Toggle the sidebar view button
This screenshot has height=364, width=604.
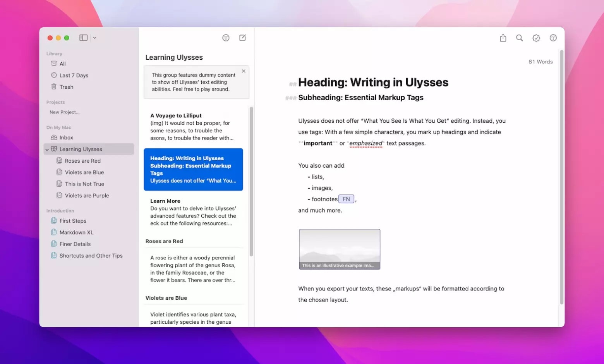click(83, 38)
